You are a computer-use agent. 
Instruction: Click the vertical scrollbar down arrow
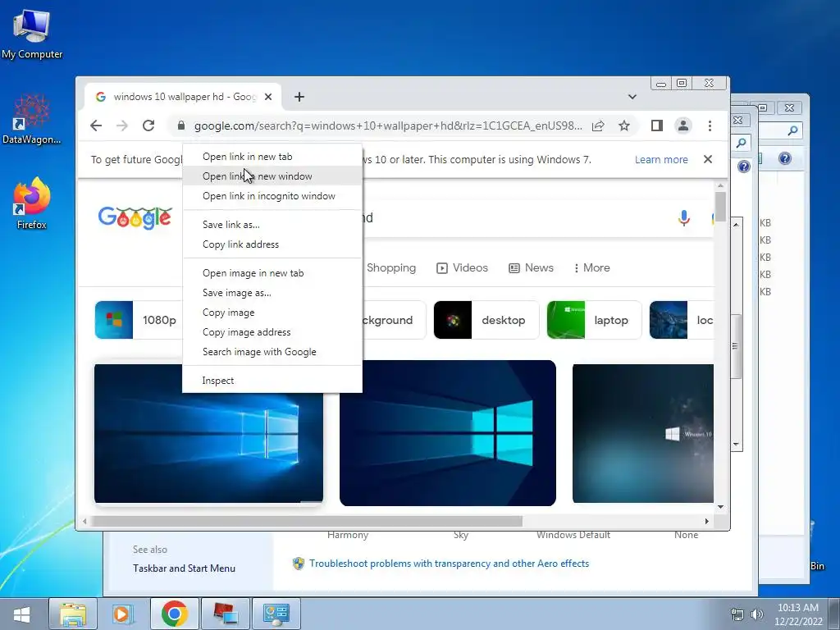point(720,507)
